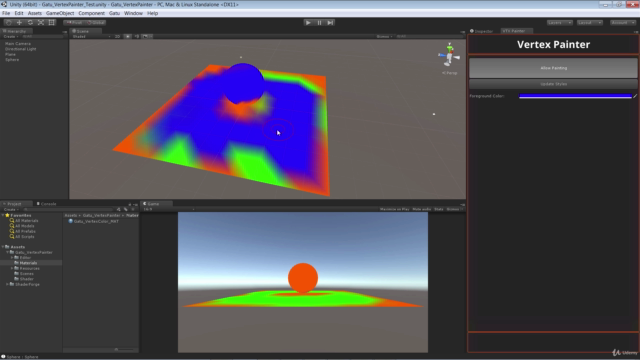The height and width of the screenshot is (360, 640).
Task: Click the search by label icon in Project
Action: tap(126, 209)
